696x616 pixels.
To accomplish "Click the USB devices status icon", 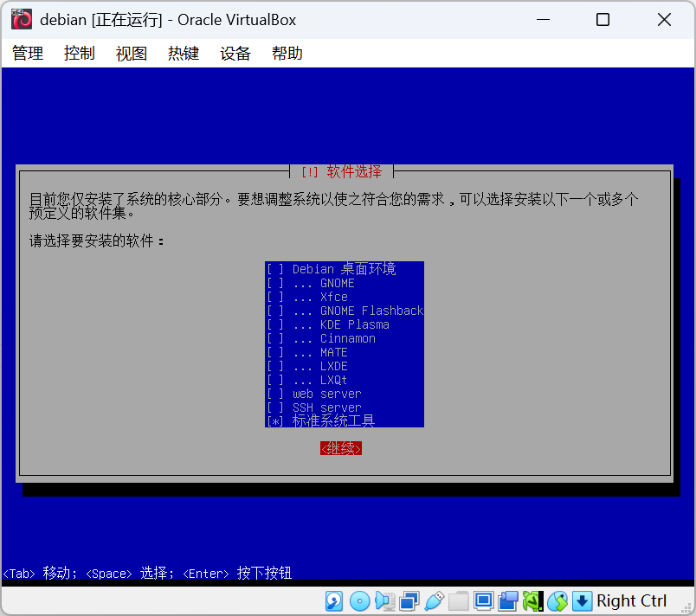I will [x=434, y=601].
